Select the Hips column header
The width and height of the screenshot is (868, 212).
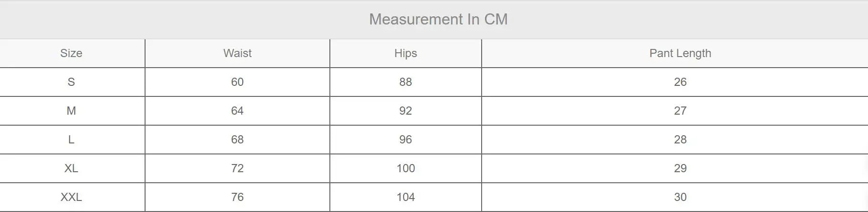tap(406, 53)
